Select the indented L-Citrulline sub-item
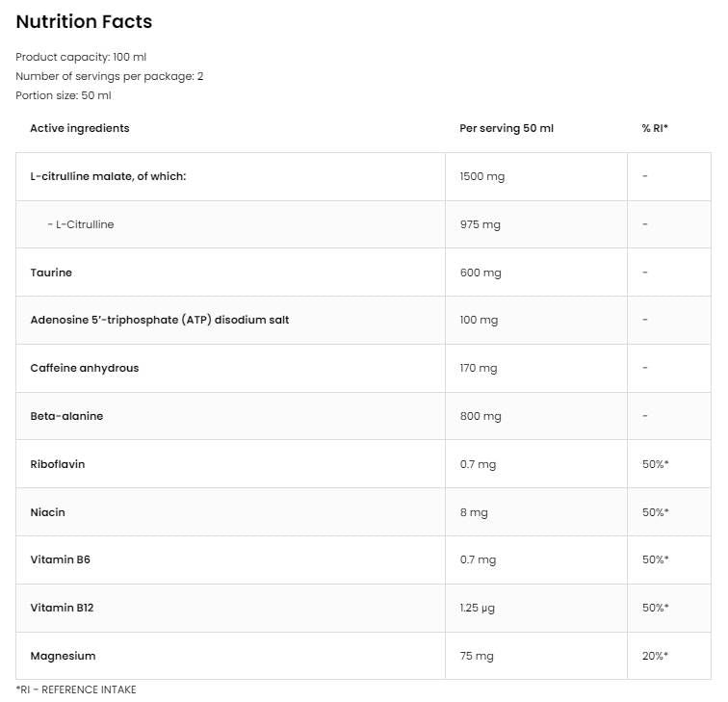 click(81, 224)
